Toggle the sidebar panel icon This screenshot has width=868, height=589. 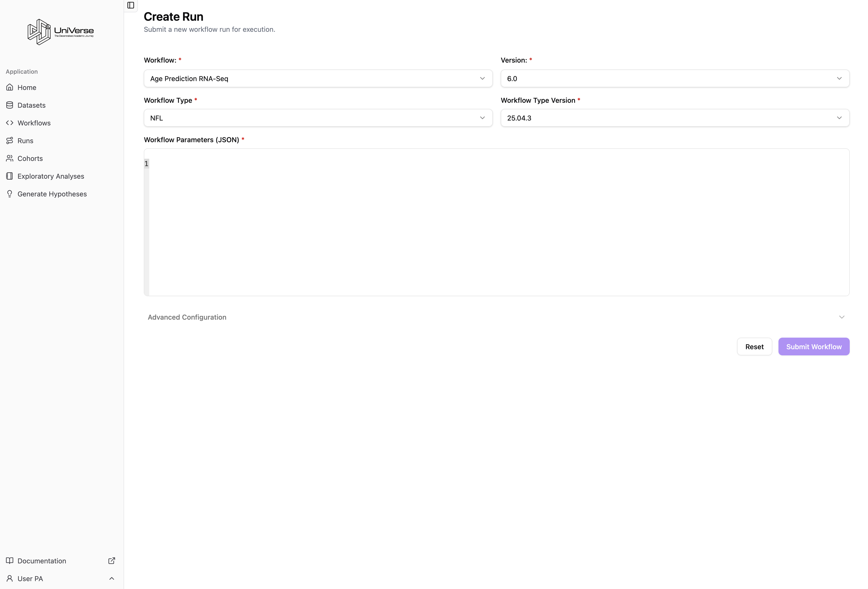pyautogui.click(x=131, y=5)
